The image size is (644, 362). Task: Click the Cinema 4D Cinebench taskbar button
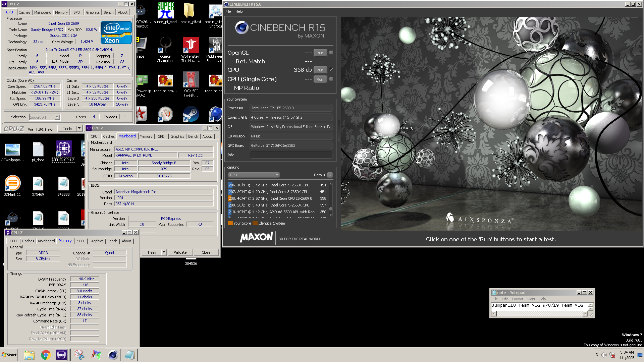click(113, 355)
